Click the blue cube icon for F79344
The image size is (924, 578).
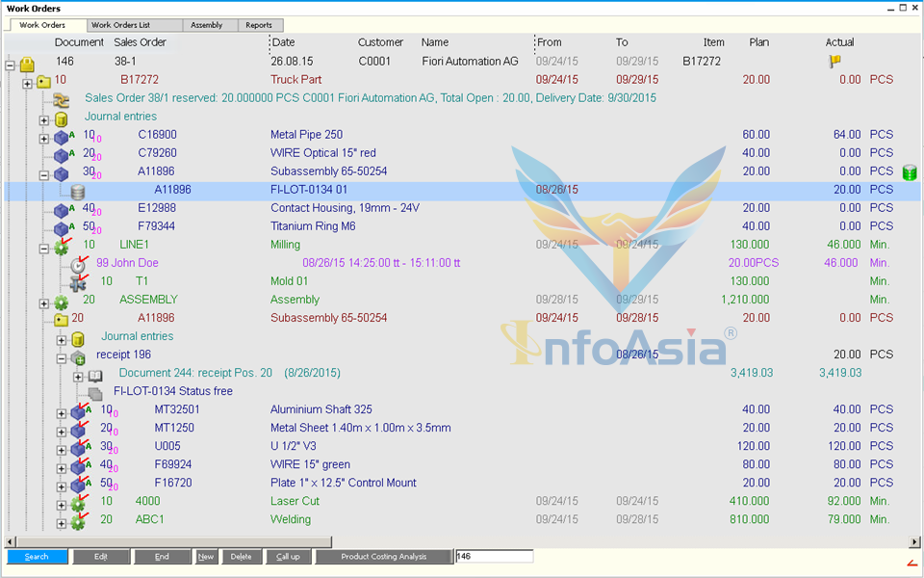coord(62,229)
